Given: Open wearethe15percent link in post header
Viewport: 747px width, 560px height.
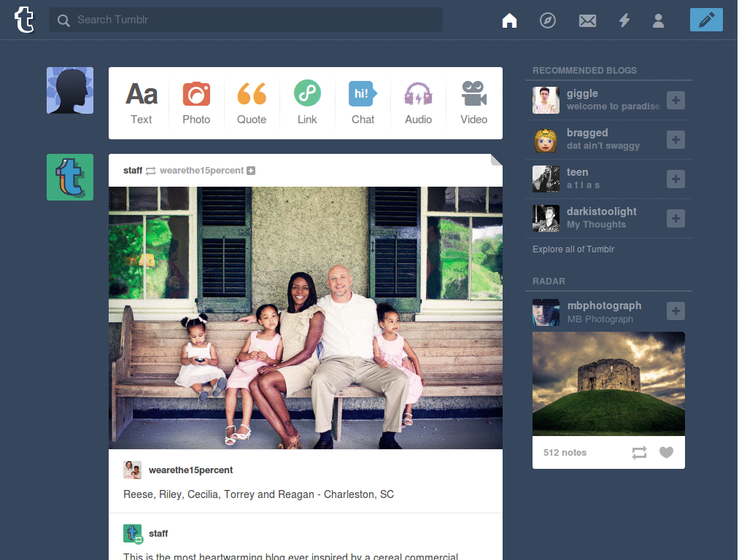Looking at the screenshot, I should tap(201, 171).
